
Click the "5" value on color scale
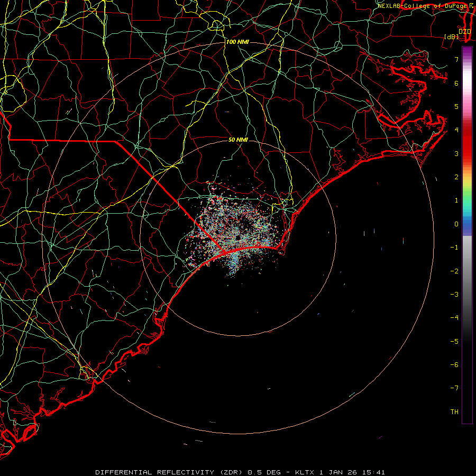click(x=456, y=106)
